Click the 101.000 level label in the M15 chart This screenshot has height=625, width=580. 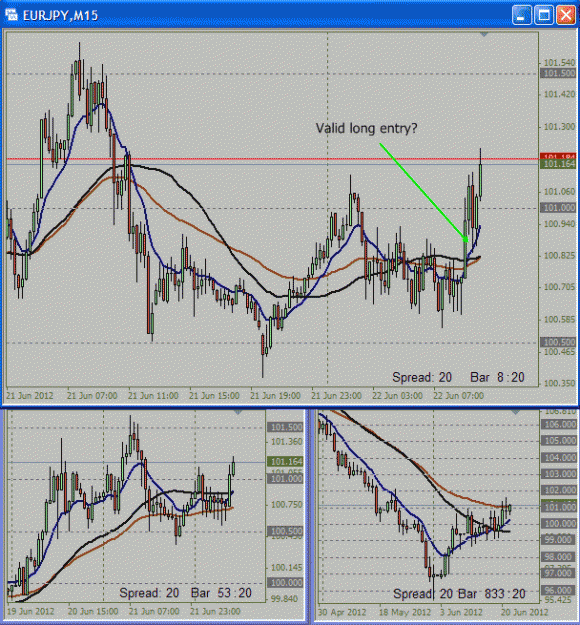point(558,208)
